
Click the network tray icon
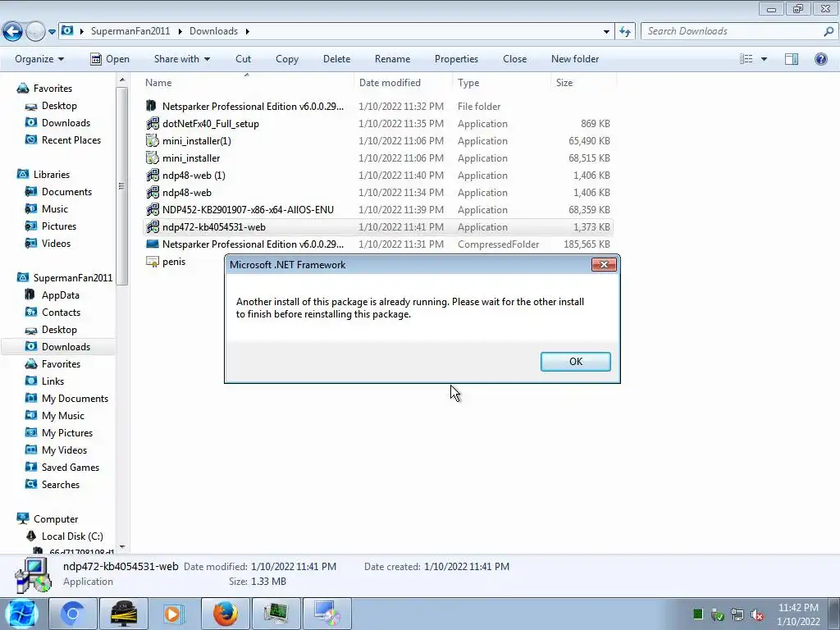coord(737,615)
